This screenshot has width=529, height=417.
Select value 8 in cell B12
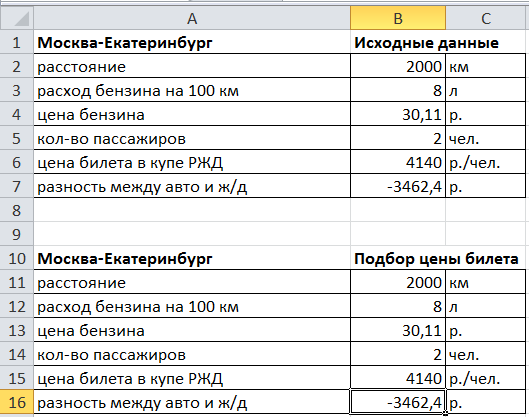click(437, 307)
